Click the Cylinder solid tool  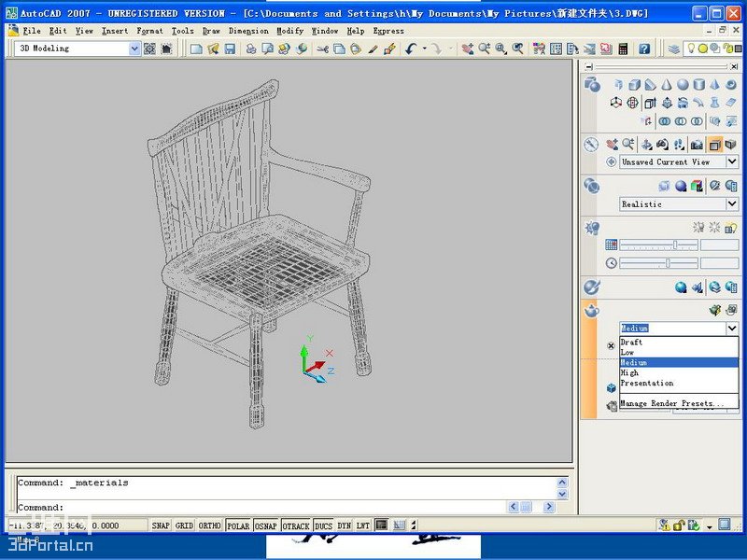[x=698, y=85]
